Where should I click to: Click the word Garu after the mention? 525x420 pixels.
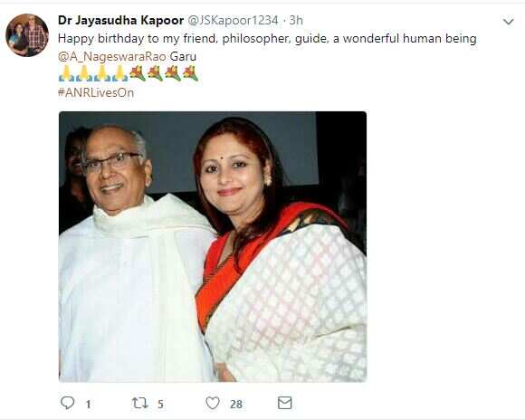point(183,56)
